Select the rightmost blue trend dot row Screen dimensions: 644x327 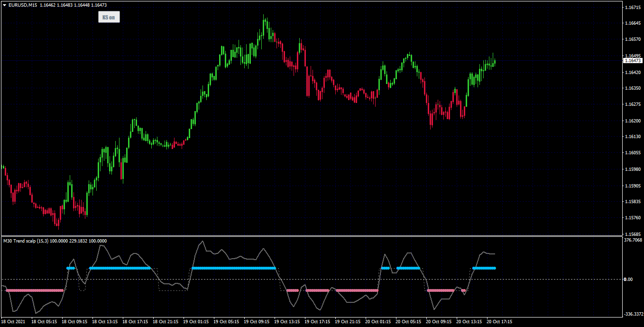point(484,268)
